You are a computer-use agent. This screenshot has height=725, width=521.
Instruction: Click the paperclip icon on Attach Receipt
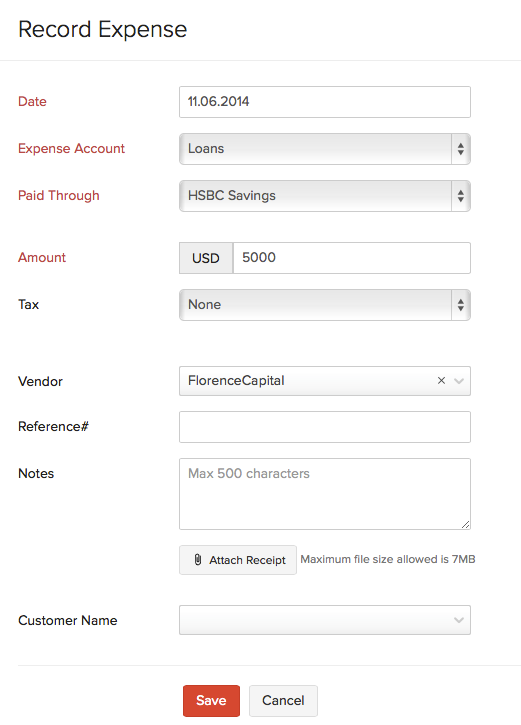pyautogui.click(x=198, y=559)
